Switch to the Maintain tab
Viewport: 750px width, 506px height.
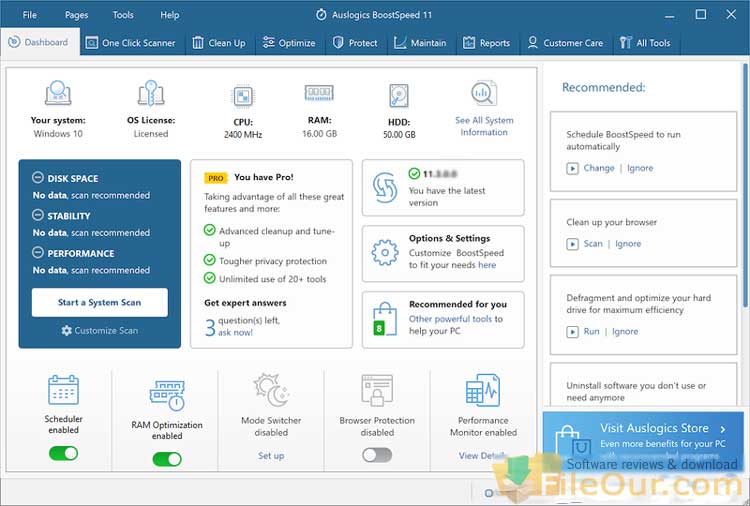420,43
